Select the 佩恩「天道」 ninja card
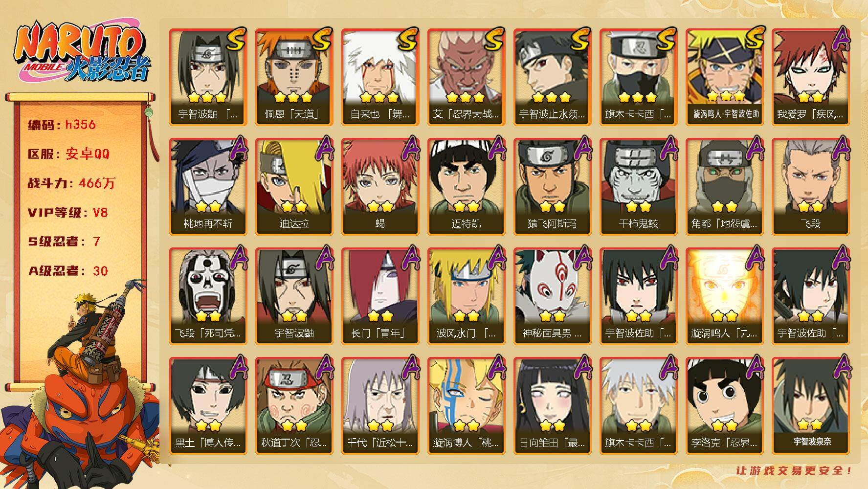Viewport: 868px width, 489px height. tap(294, 77)
